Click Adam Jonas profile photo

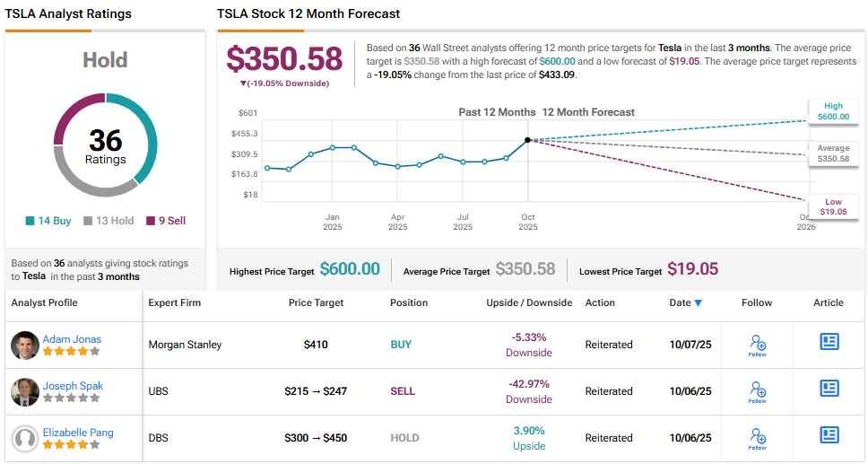(25, 345)
